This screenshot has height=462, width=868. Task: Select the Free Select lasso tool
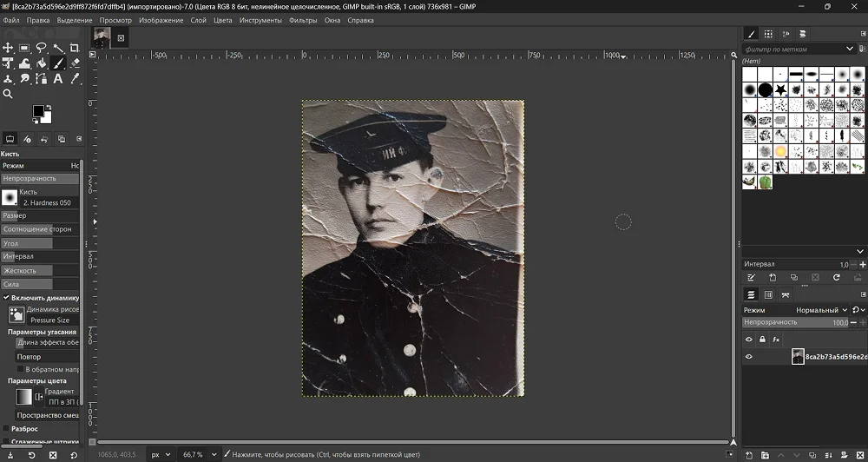tap(41, 48)
